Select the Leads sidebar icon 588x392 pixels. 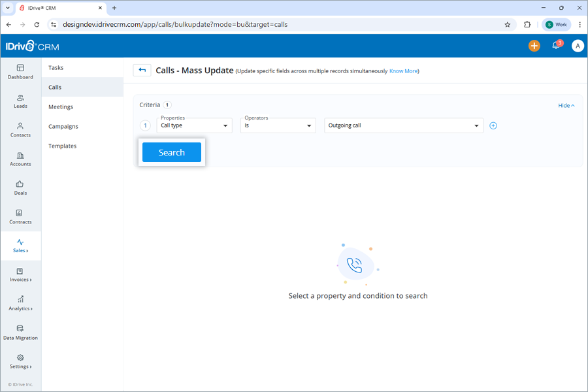20,101
